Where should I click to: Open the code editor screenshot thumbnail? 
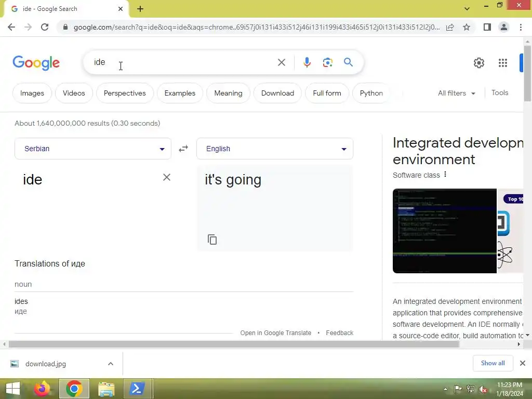coord(445,231)
